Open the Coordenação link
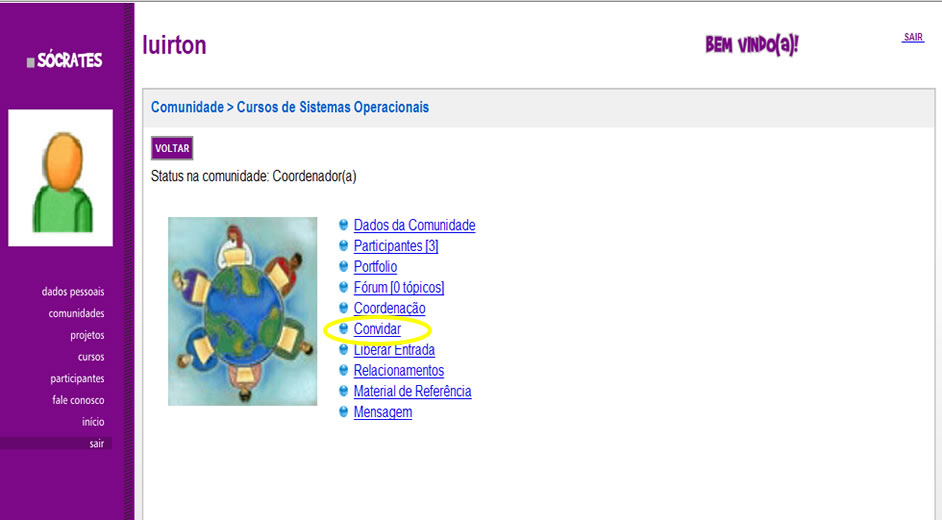 tap(389, 309)
